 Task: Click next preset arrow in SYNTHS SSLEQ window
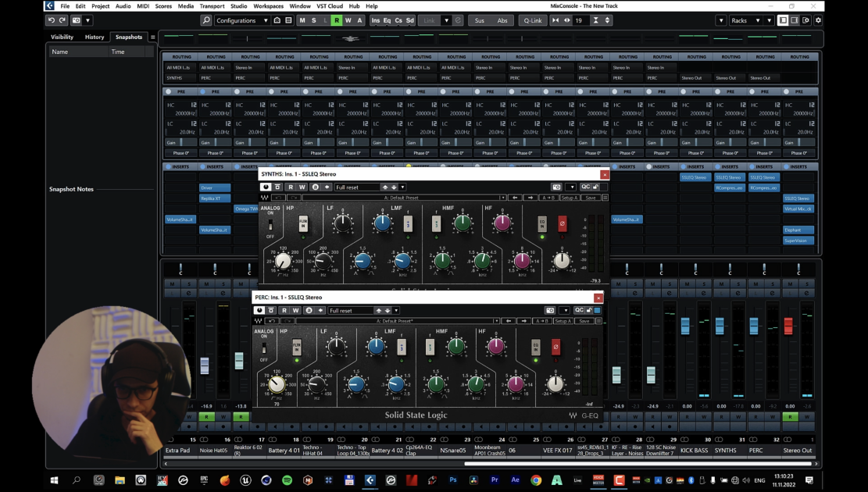click(x=530, y=198)
